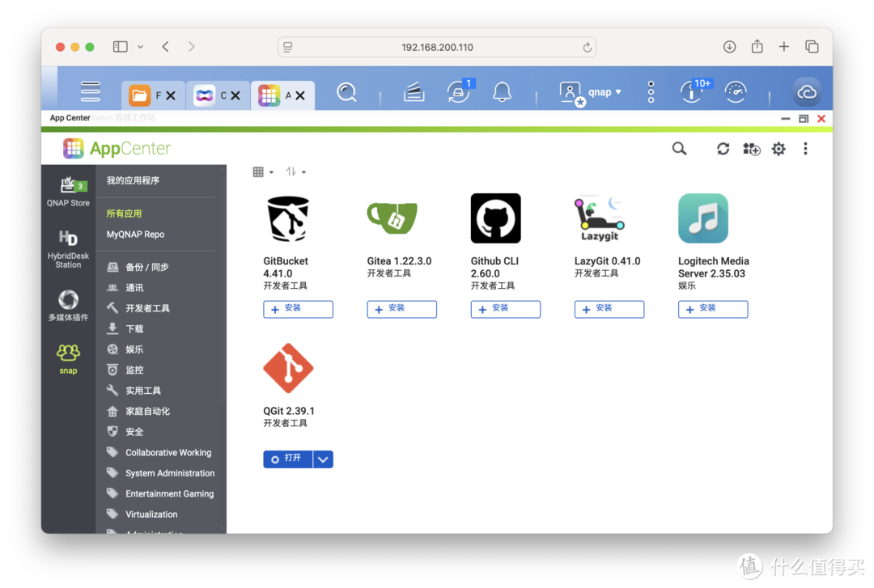Open 我的应用程序 section

tap(133, 180)
